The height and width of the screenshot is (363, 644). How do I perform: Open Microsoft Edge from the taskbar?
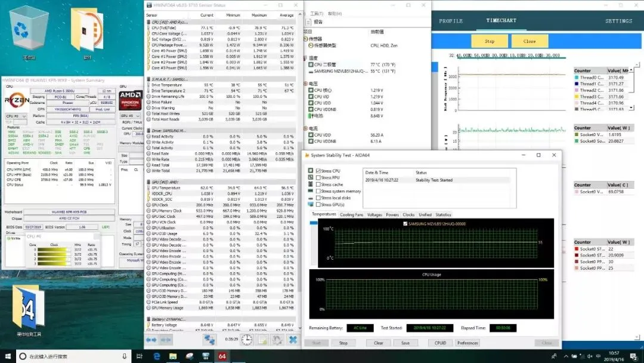(x=156, y=356)
